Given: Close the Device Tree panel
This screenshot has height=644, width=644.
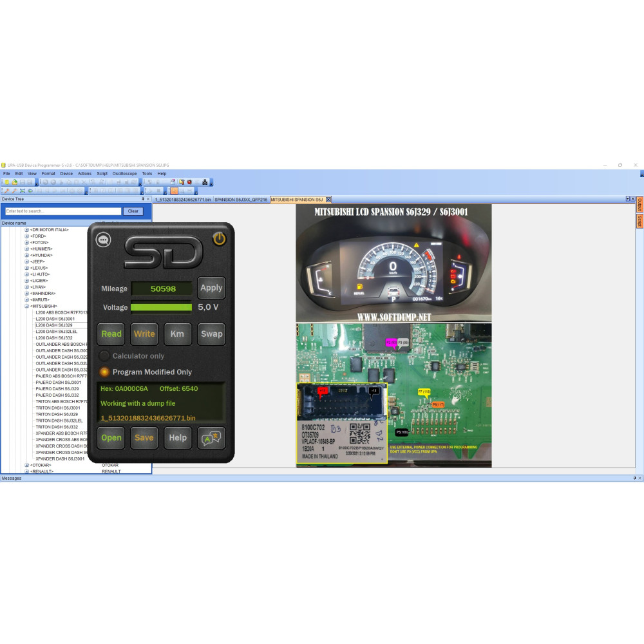Looking at the screenshot, I should coord(148,199).
